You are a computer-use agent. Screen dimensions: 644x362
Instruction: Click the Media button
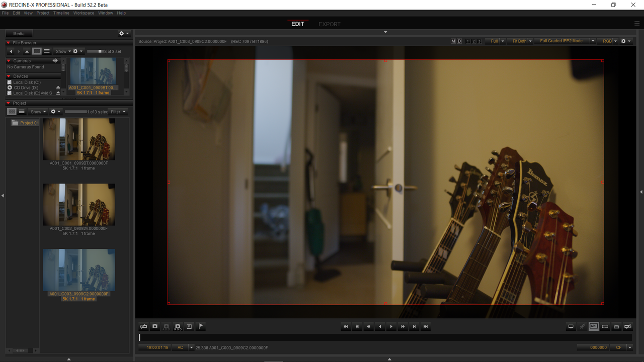pyautogui.click(x=19, y=34)
